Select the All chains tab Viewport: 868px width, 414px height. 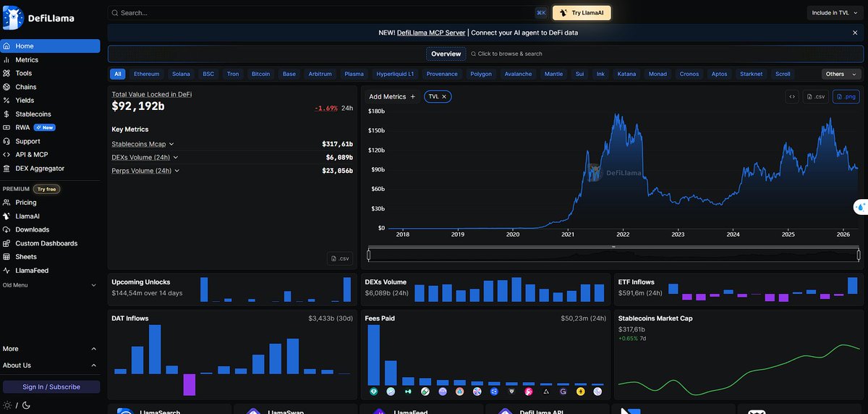118,74
